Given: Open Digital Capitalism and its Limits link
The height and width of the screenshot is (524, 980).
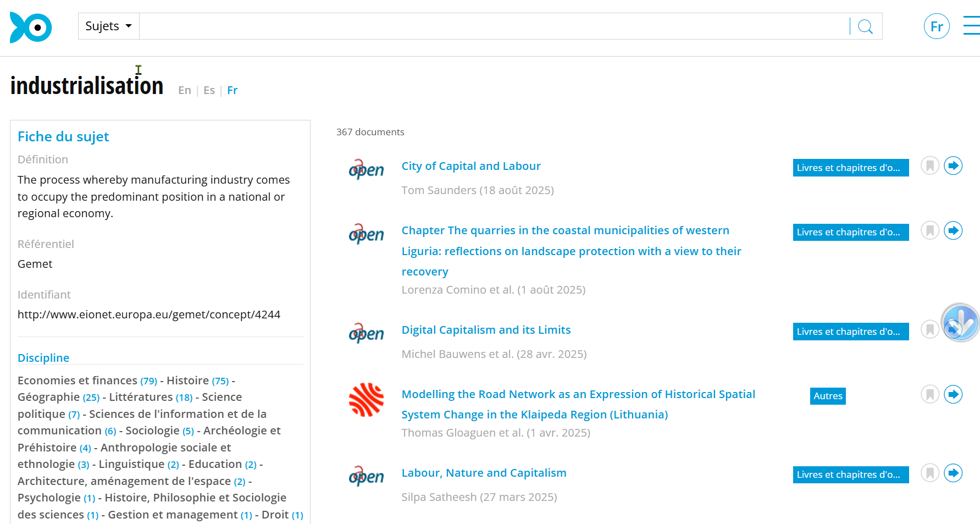Looking at the screenshot, I should pos(486,330).
